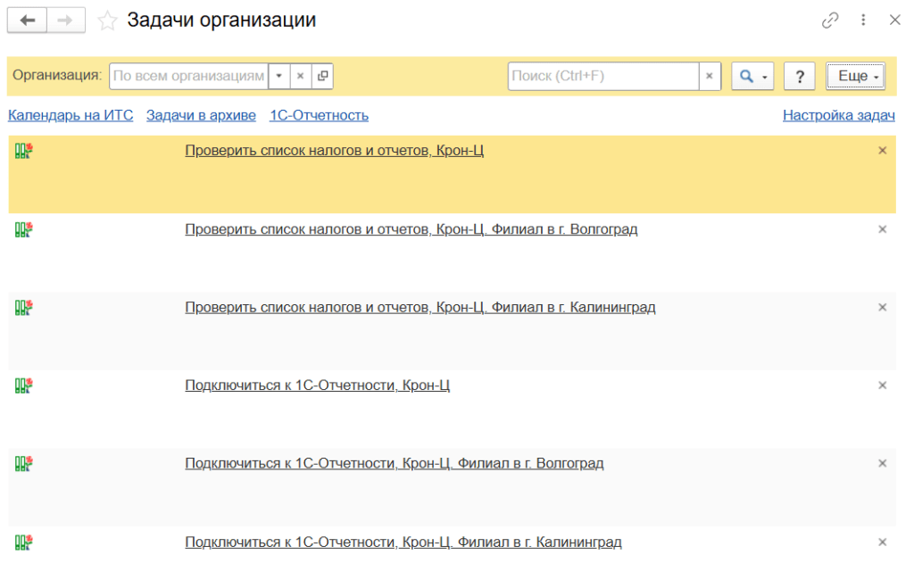Open the three-dot window options menu
This screenshot has width=914, height=588.
pos(863,20)
